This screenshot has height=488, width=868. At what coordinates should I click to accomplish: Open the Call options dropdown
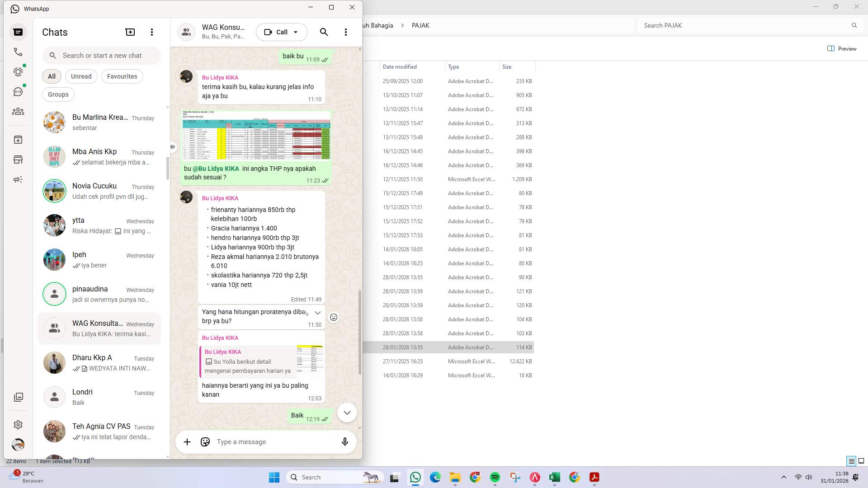pyautogui.click(x=295, y=32)
